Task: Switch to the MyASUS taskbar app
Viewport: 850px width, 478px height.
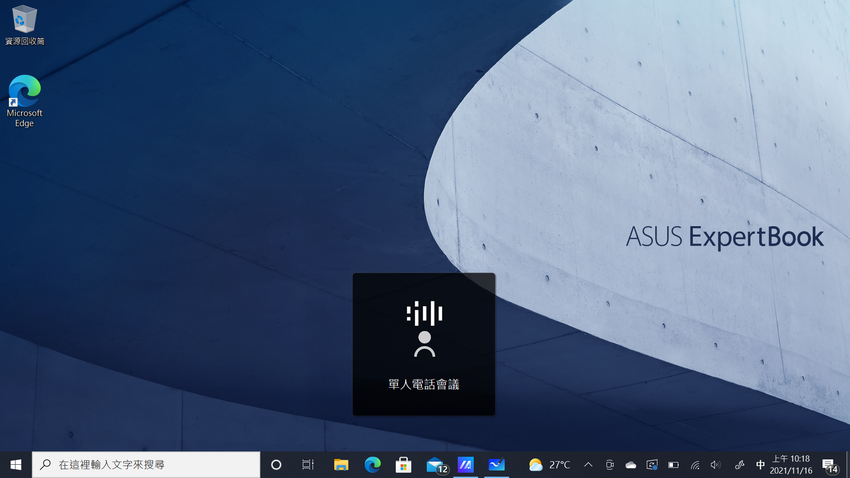Action: point(466,464)
